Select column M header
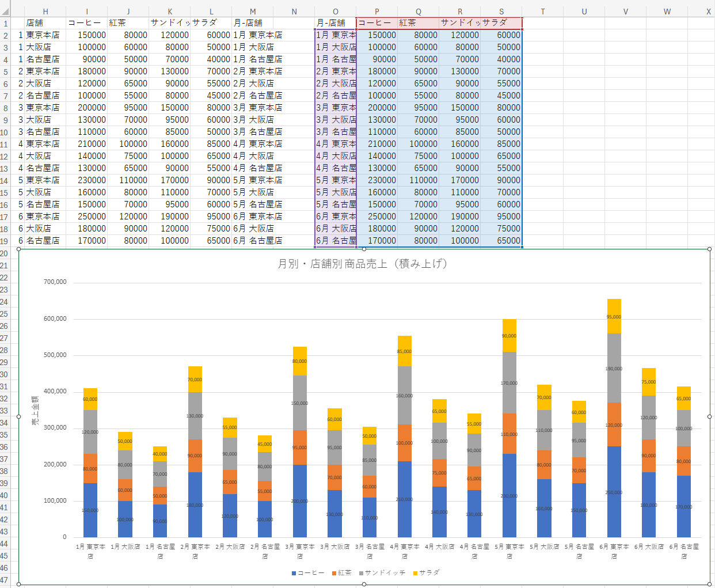This screenshot has height=588, width=715. pyautogui.click(x=253, y=12)
